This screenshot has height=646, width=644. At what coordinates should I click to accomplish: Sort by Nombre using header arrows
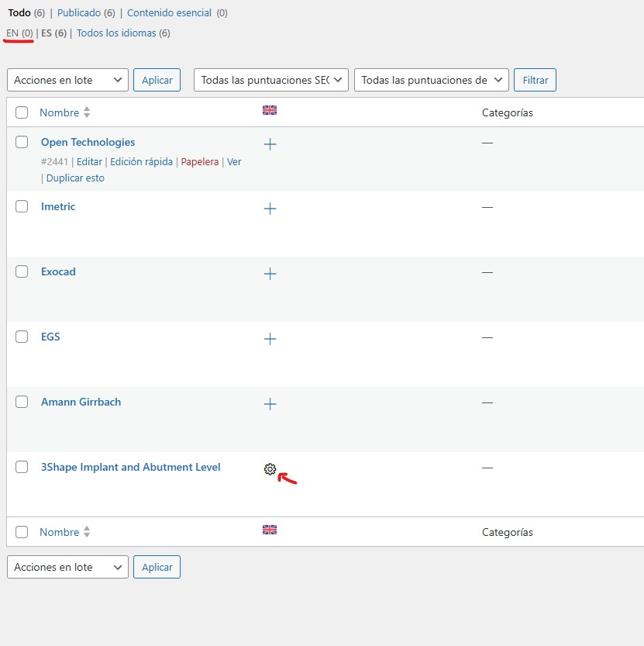pyautogui.click(x=86, y=112)
